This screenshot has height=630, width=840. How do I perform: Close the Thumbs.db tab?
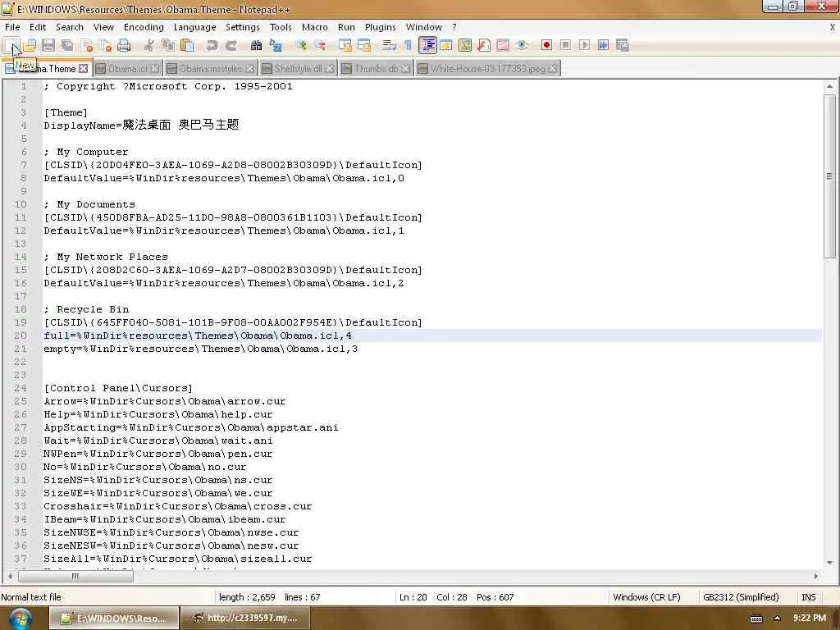click(406, 69)
